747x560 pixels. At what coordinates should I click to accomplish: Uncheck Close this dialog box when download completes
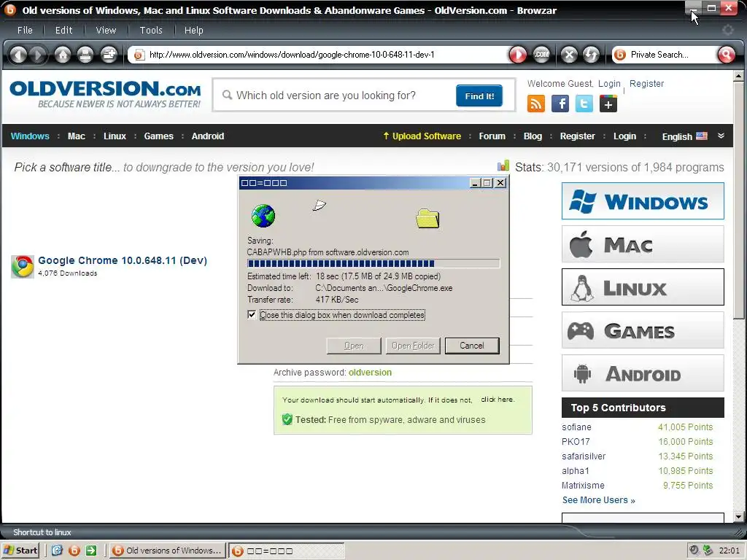(x=252, y=315)
